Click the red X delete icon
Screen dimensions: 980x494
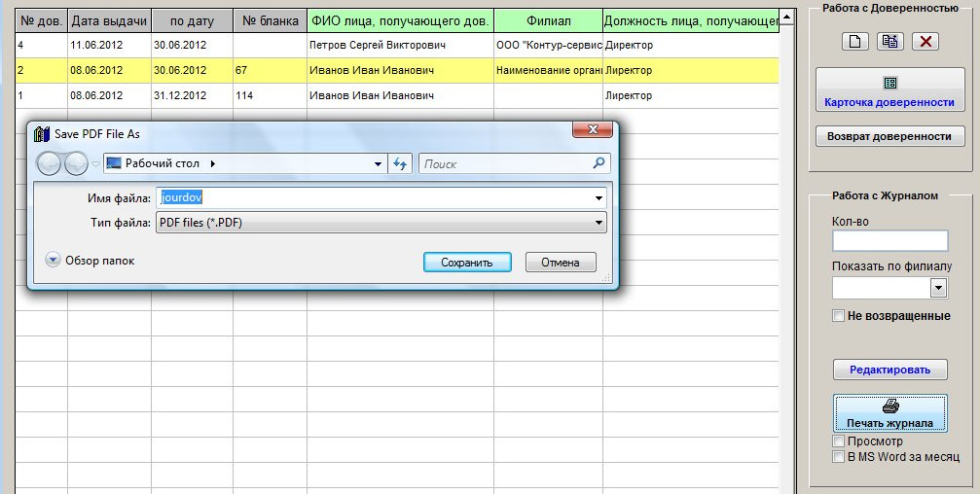pyautogui.click(x=926, y=41)
